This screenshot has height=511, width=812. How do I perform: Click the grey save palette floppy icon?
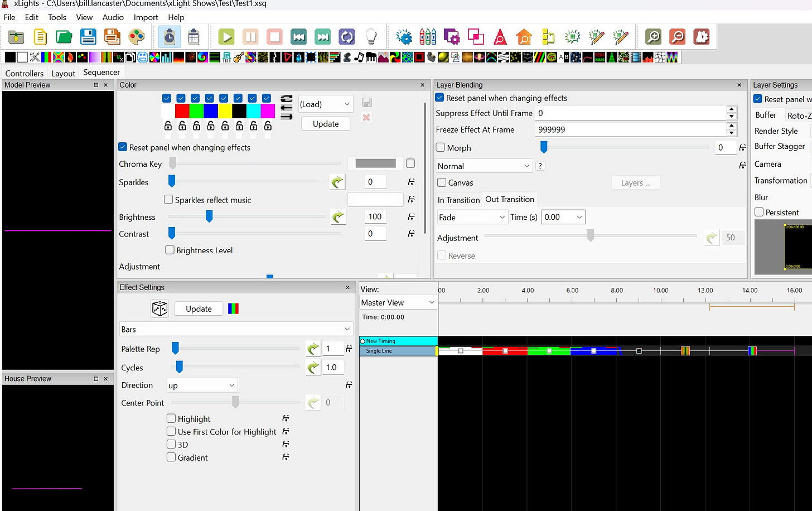pos(366,102)
